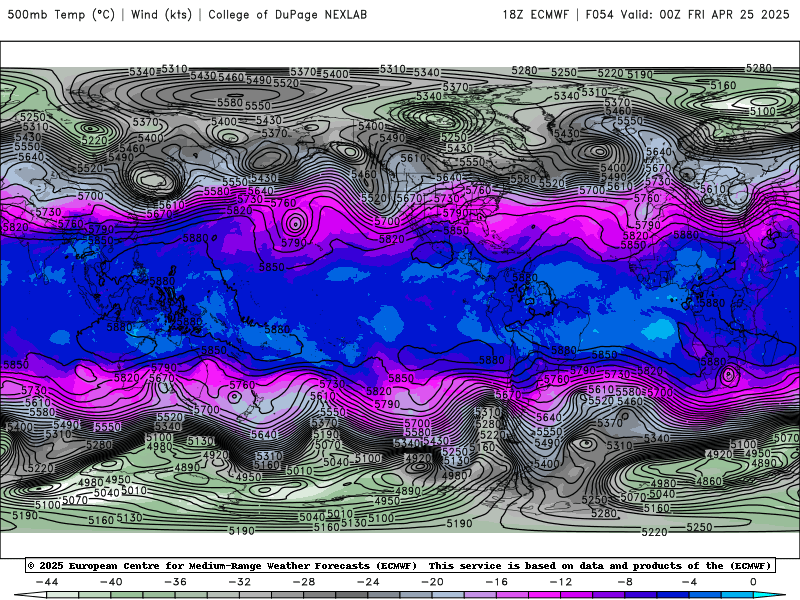The height and width of the screenshot is (600, 800).
Task: Click the '18Z ECMWF' model run text
Action: pyautogui.click(x=535, y=14)
